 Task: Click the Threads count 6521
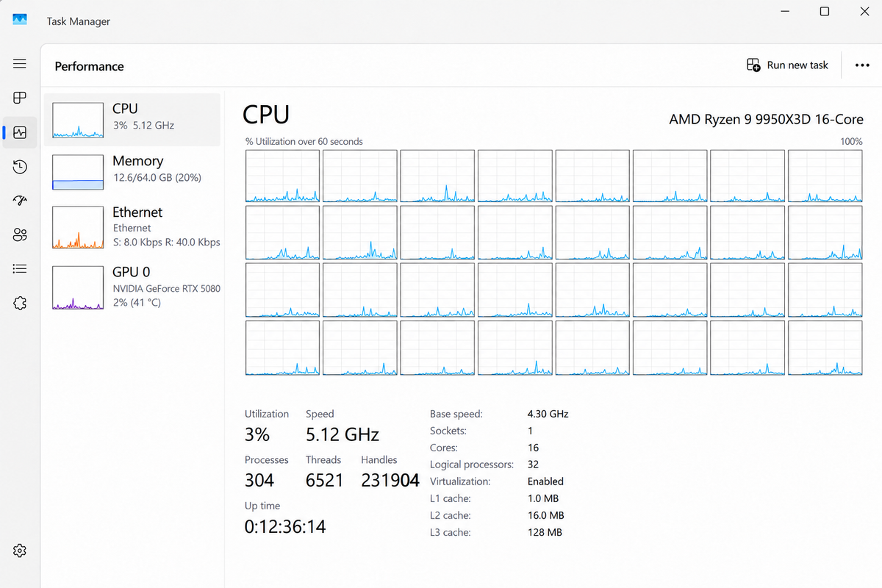[x=324, y=480]
